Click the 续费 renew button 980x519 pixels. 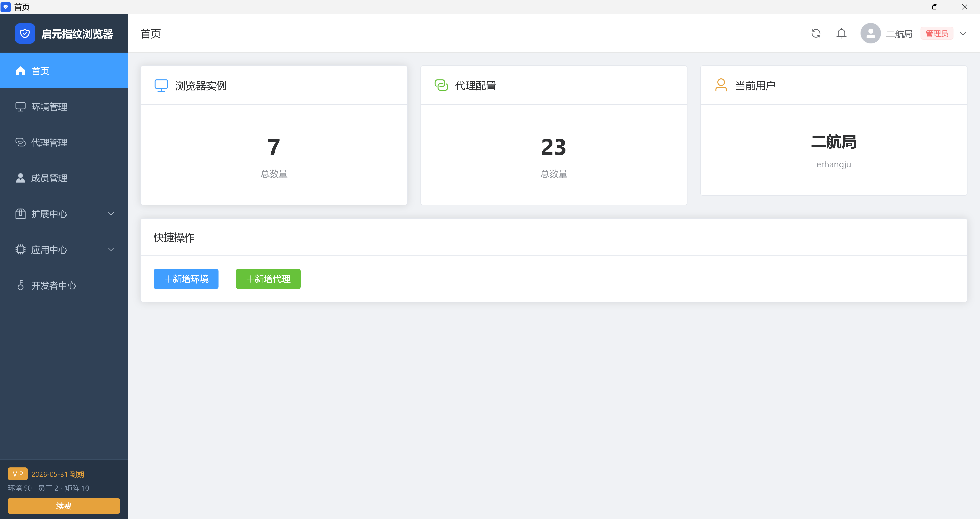[x=64, y=506]
